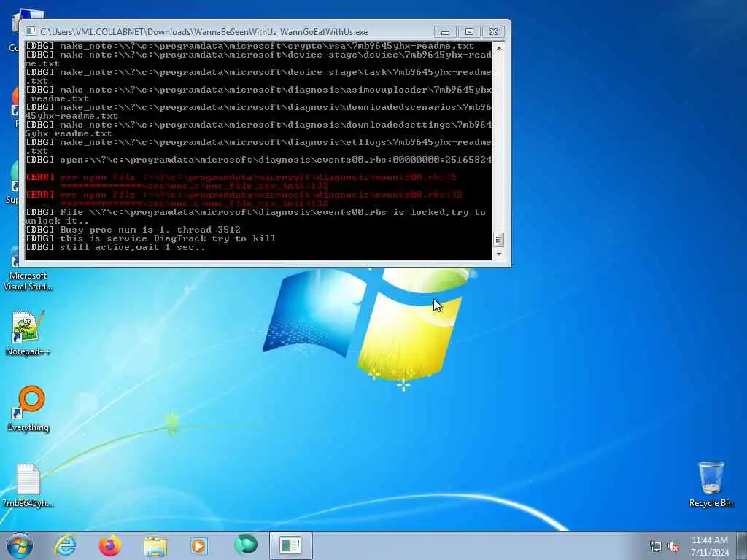Click the console scrollbar thumb
The image size is (747, 560).
[x=498, y=239]
